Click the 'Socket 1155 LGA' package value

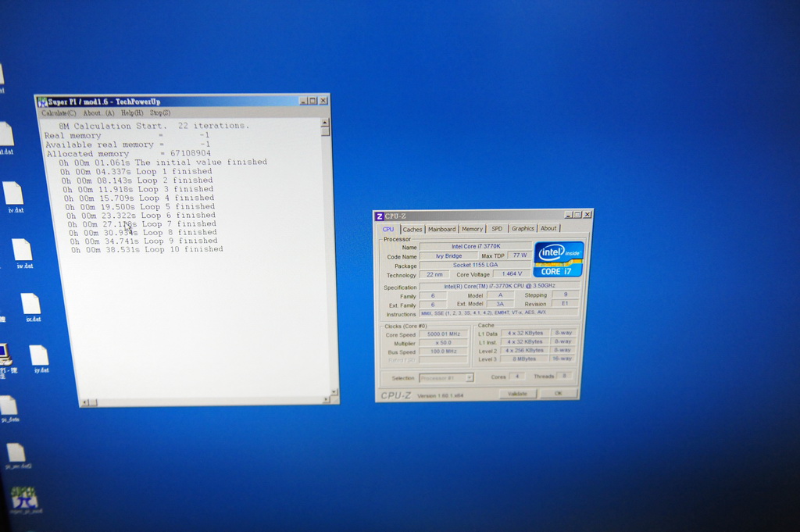[x=476, y=265]
